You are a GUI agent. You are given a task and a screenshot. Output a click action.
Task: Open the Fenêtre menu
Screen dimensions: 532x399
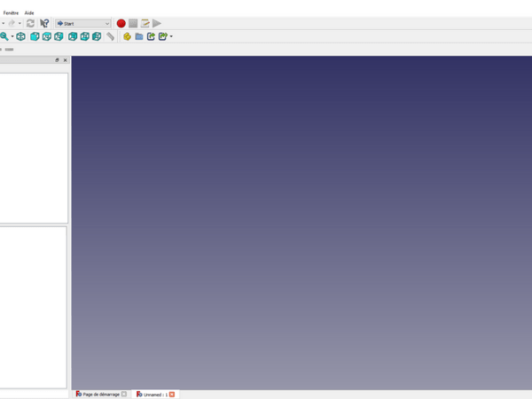12,12
